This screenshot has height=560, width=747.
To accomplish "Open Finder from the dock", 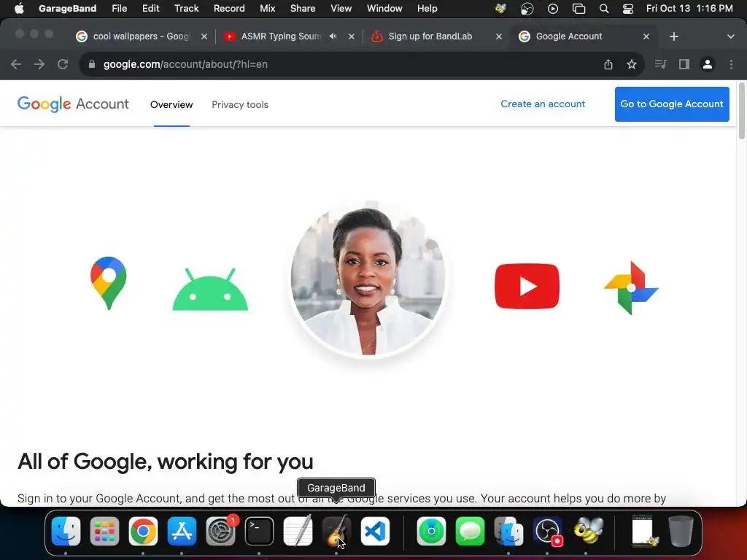I will pos(66,531).
